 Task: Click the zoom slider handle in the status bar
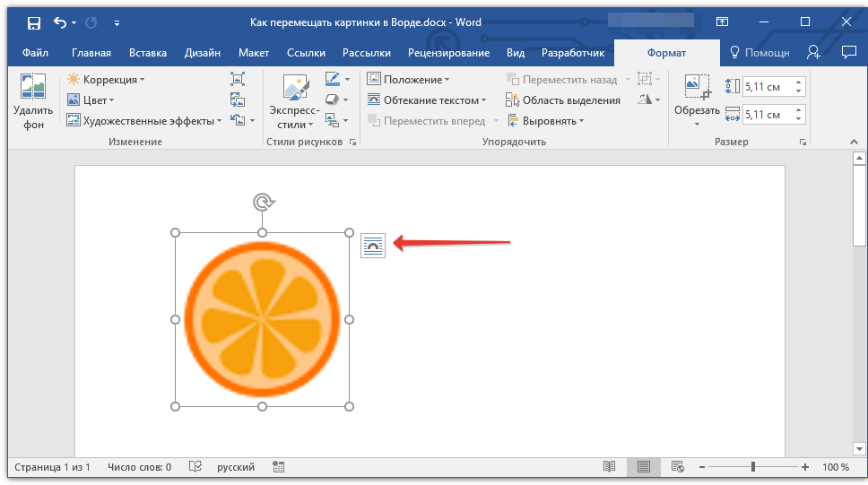(753, 467)
